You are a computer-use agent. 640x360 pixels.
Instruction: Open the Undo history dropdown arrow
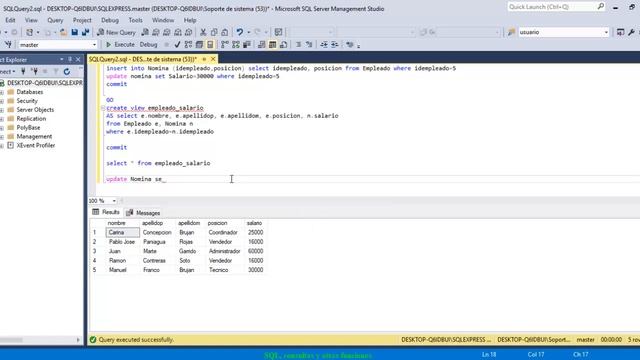249,32
